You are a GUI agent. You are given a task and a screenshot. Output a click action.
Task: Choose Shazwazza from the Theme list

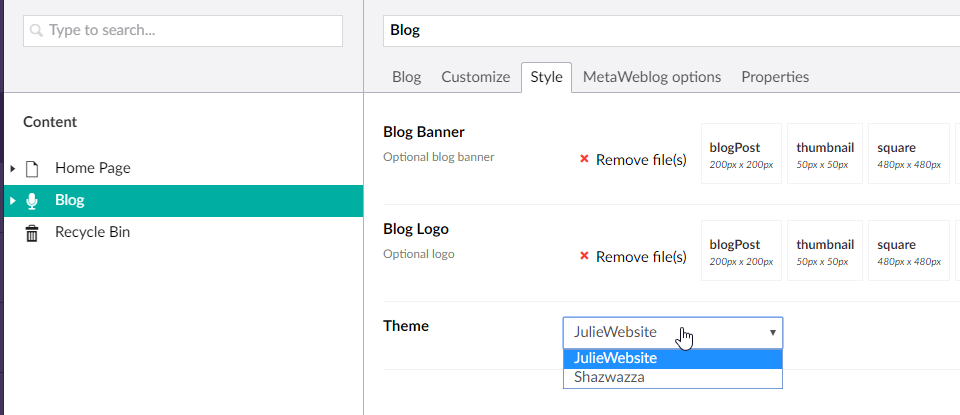pos(672,378)
